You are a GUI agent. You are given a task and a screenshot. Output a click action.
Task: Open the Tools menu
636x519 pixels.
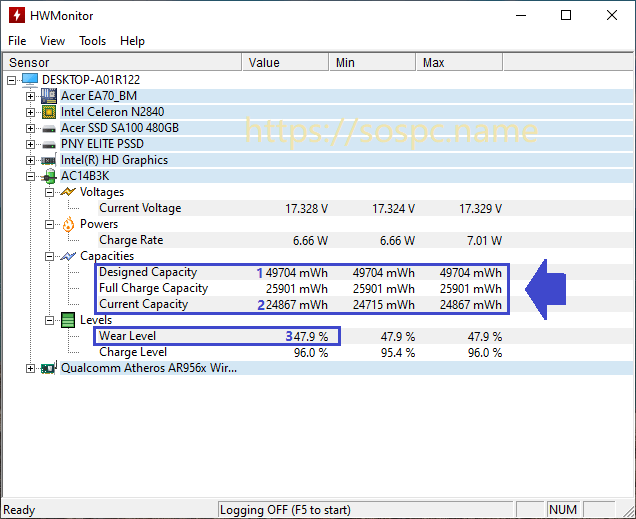(92, 41)
